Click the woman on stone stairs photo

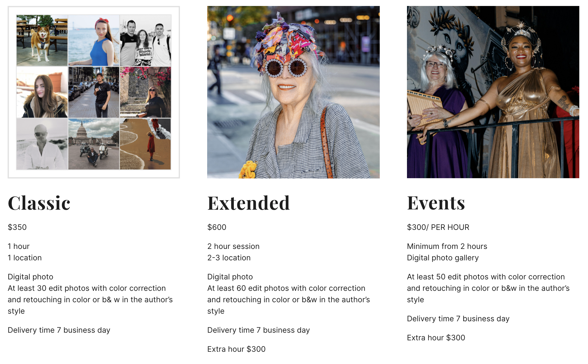pos(146,92)
